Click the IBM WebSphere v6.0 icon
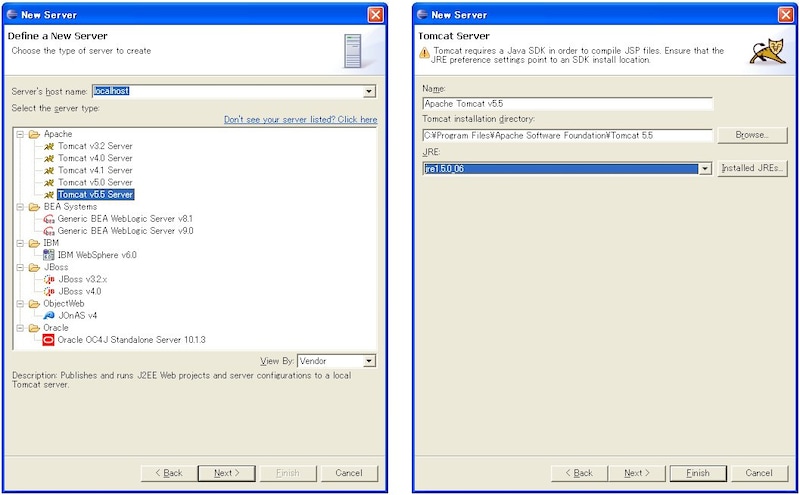This screenshot has width=800, height=495. point(49,255)
